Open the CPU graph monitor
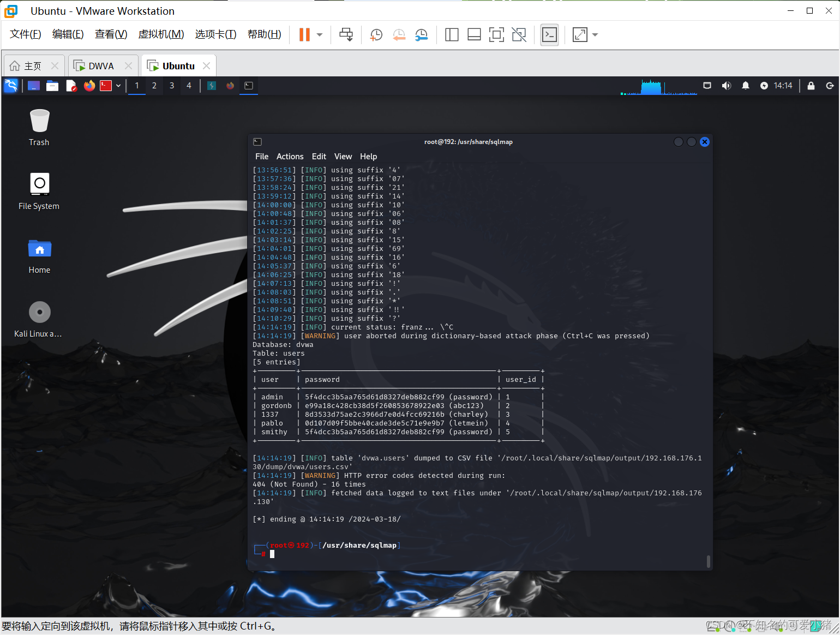This screenshot has height=635, width=840. [x=659, y=86]
